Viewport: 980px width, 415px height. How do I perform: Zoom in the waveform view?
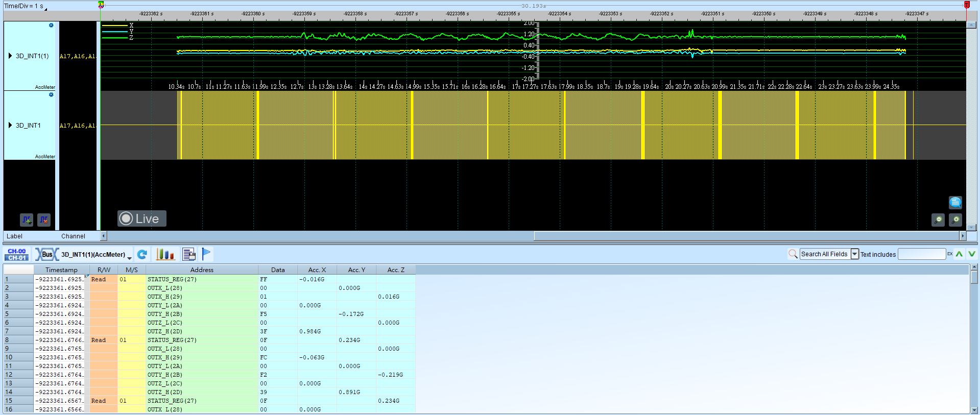[955, 219]
